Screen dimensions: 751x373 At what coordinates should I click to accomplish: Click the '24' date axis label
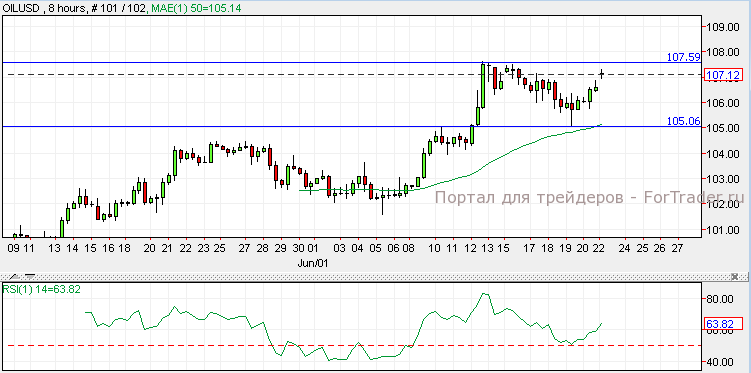coord(624,249)
